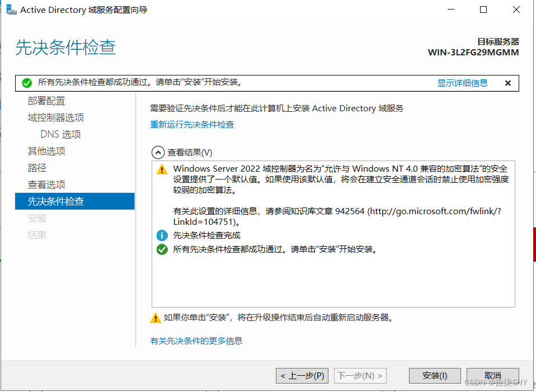Click the 上一步(P) back button
This screenshot has width=536, height=392.
tap(302, 376)
